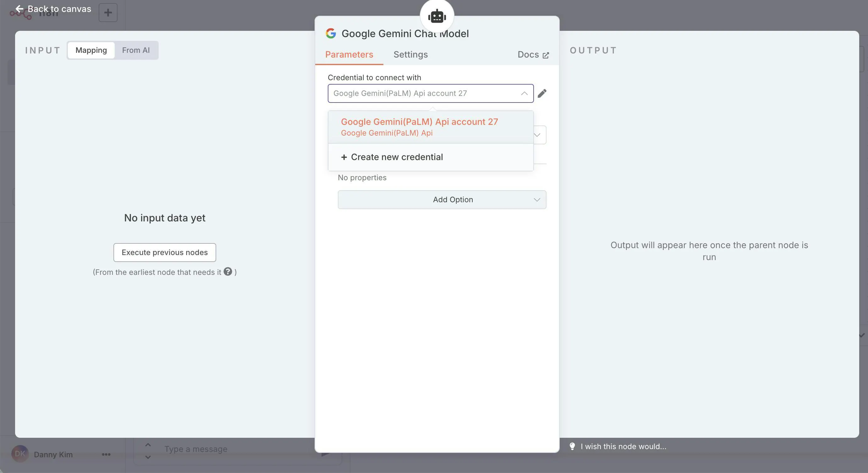Open the Add Option dropdown
This screenshot has height=473, width=868.
click(442, 200)
